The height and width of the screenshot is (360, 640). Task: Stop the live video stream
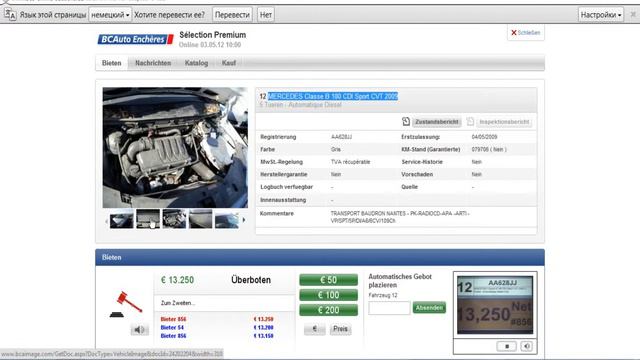pos(507,346)
